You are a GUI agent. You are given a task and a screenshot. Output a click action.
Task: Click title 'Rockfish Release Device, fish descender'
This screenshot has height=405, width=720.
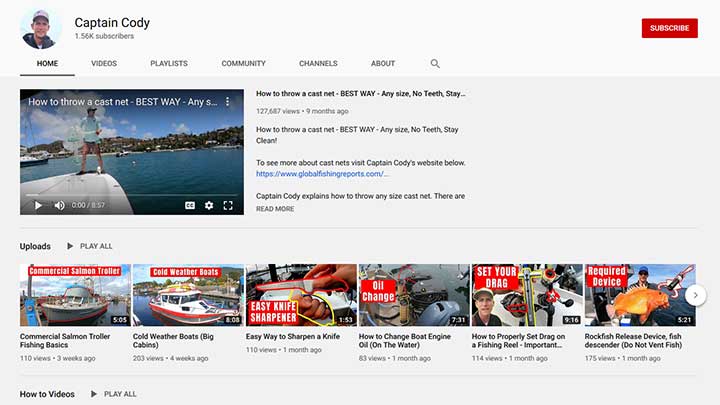point(633,341)
